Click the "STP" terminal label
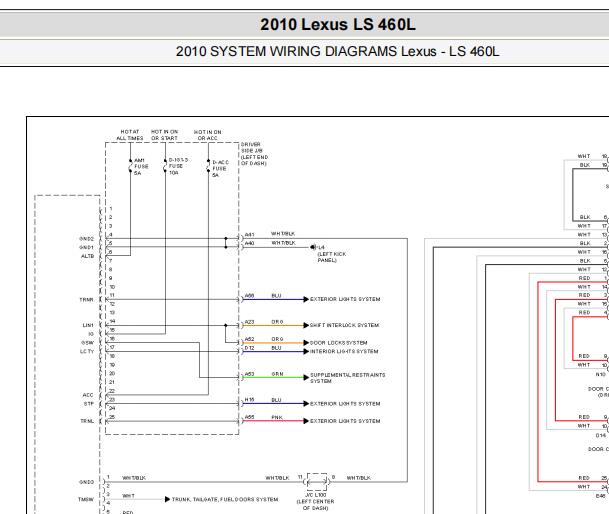Viewport: 609px width, 514px height. 89,404
